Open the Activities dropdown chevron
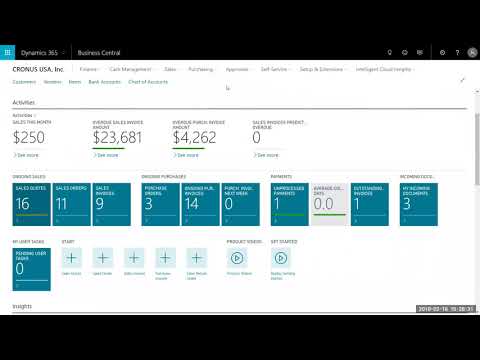This screenshot has height=360, width=480. pos(35,115)
